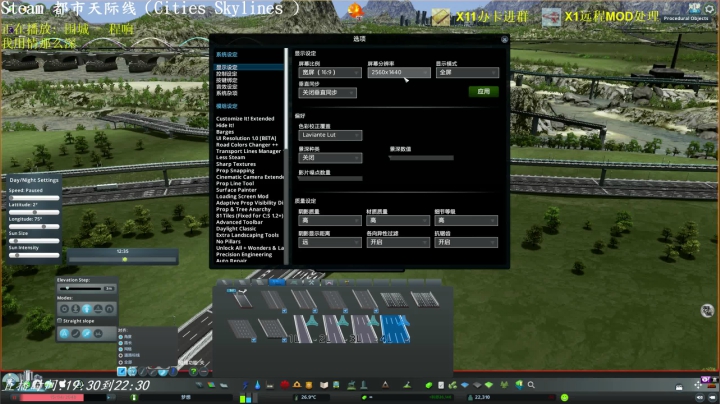Image resolution: width=720 pixels, height=404 pixels.
Task: Click the search magnifier icon in bottom toolbar
Action: [x=531, y=385]
